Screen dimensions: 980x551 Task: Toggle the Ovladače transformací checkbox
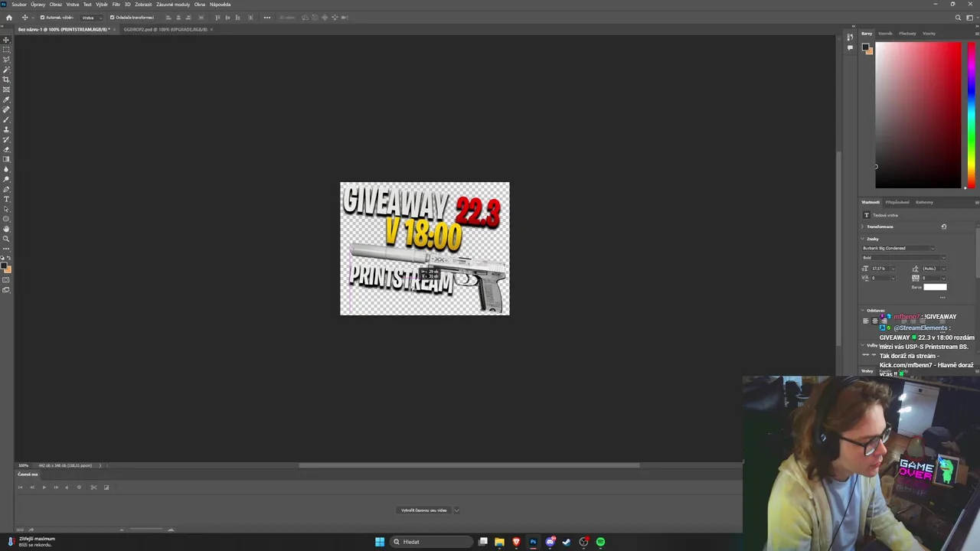point(112,17)
